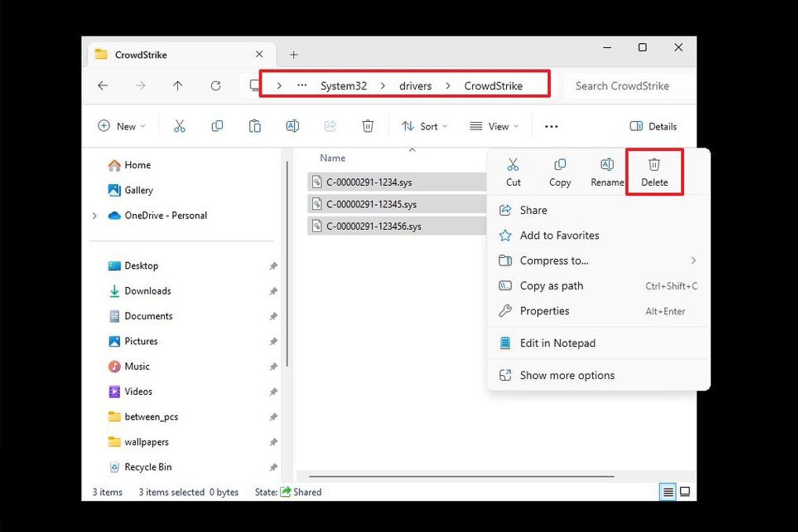Click chevron after System32 in address bar
798x532 pixels.
pos(383,86)
